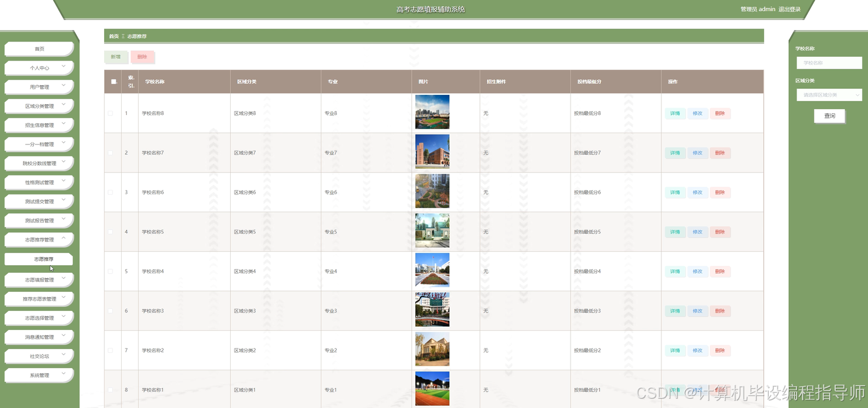Click the 退出登录 link
The width and height of the screenshot is (868, 408).
pos(789,9)
